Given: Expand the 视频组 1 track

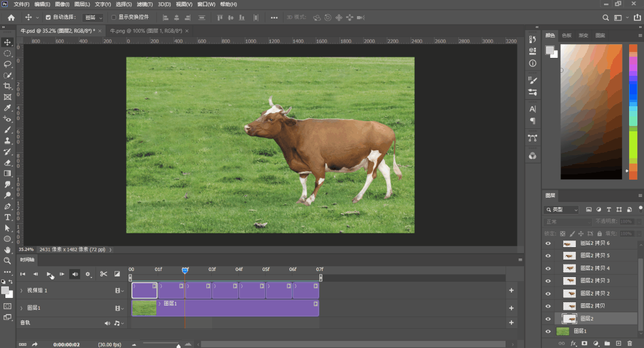Looking at the screenshot, I should [21, 291].
